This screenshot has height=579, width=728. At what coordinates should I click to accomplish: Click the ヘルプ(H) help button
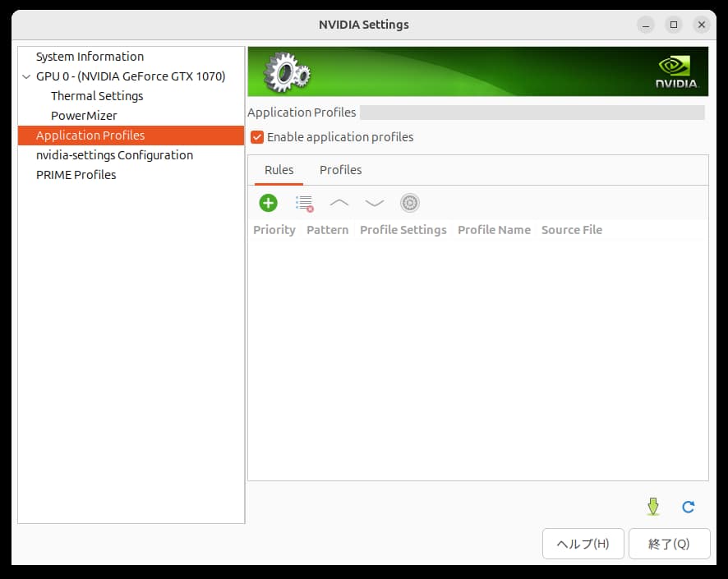click(x=583, y=544)
